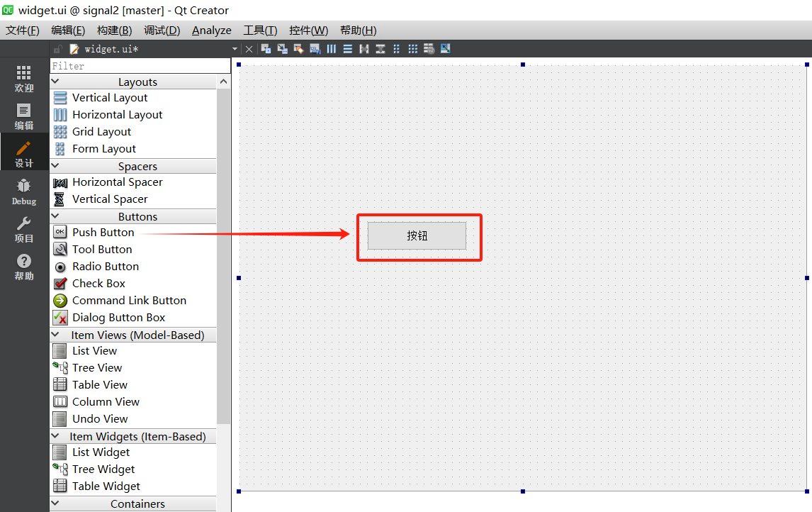Screen dimensions: 812x512
Task: Collapse the Layouts category
Action: 55,82
